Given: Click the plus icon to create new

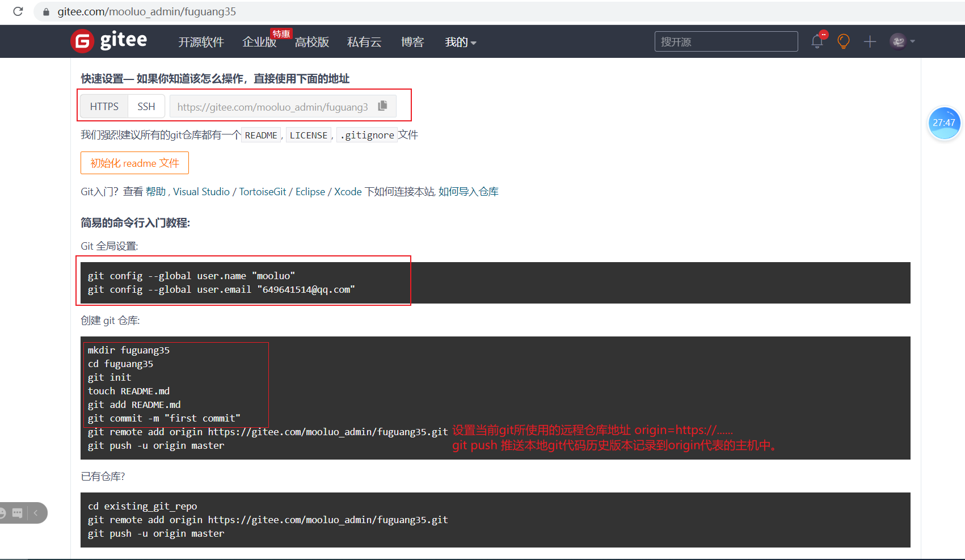Looking at the screenshot, I should (x=870, y=41).
